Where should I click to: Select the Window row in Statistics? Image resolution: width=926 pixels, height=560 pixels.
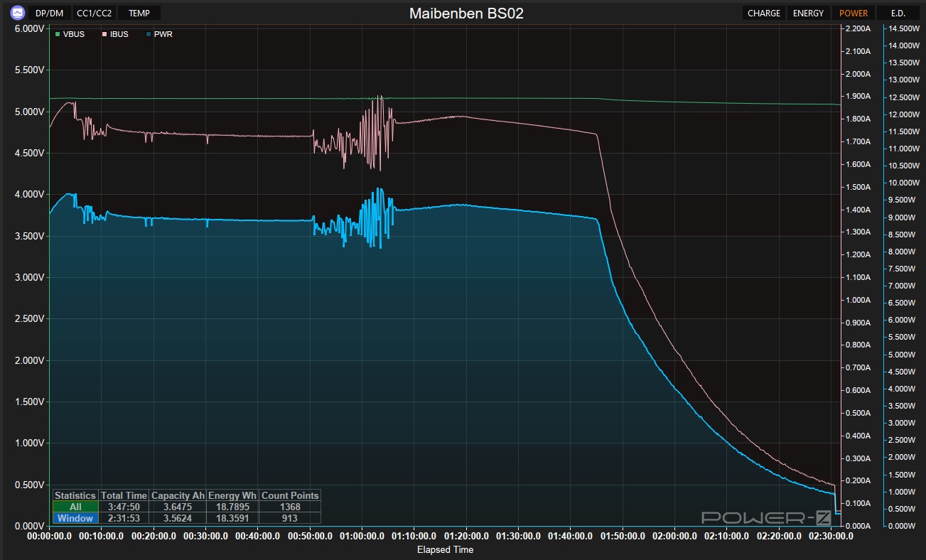75,518
